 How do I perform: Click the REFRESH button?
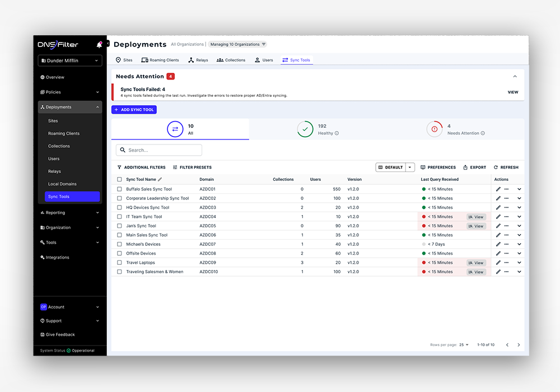click(506, 167)
